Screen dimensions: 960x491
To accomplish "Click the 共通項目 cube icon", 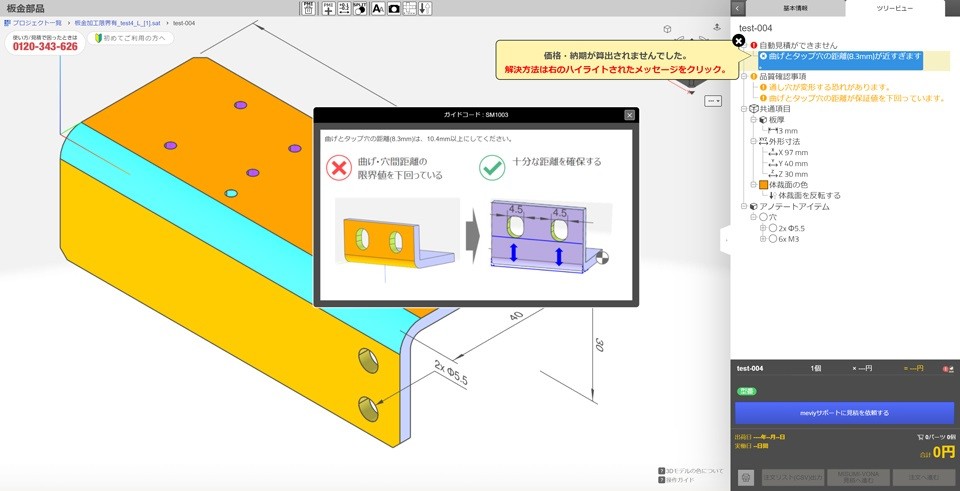I will [x=754, y=108].
